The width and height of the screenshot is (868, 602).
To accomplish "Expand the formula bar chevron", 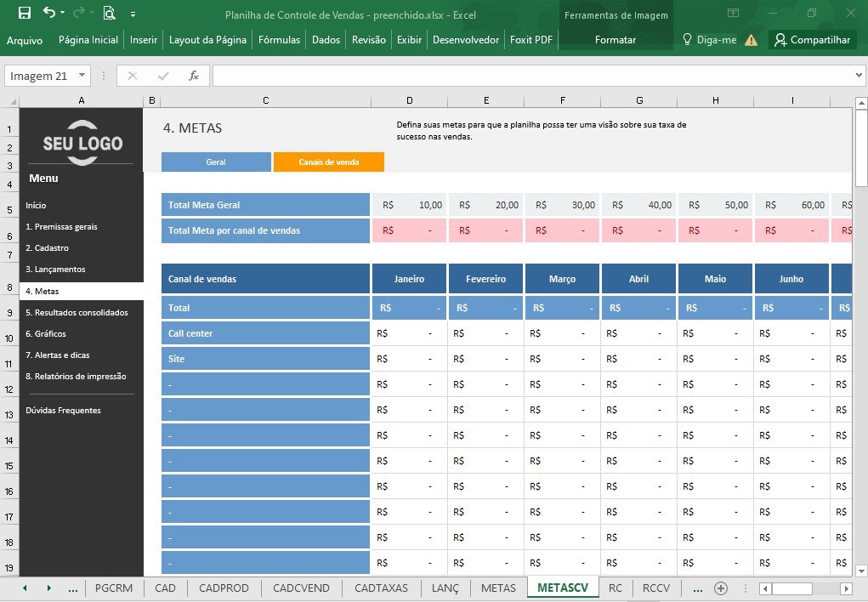I will point(859,76).
